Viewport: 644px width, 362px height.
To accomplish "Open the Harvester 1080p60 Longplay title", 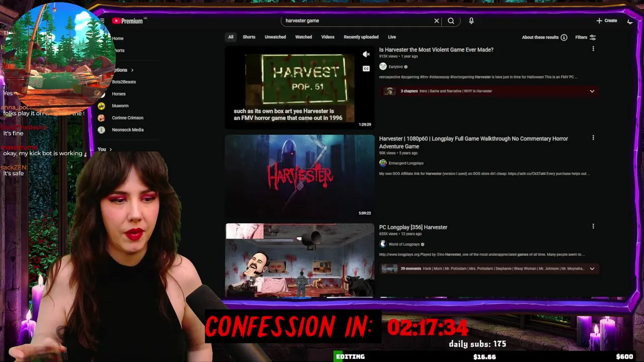I will click(x=473, y=142).
